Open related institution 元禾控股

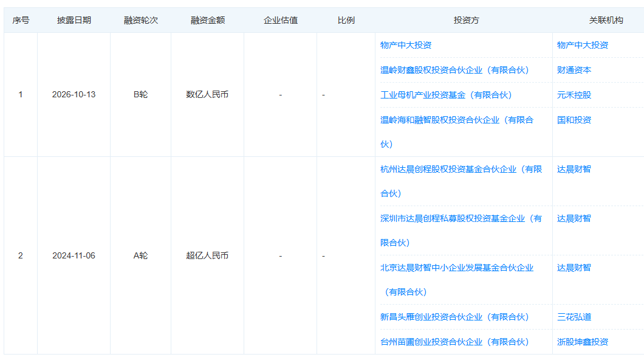(x=574, y=95)
